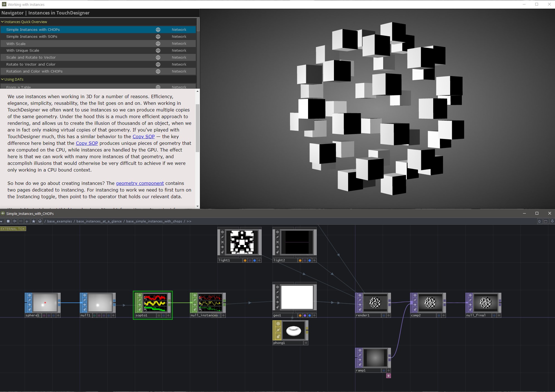The height and width of the screenshot is (392, 555).
Task: Open the geometry component link
Action: 140,183
